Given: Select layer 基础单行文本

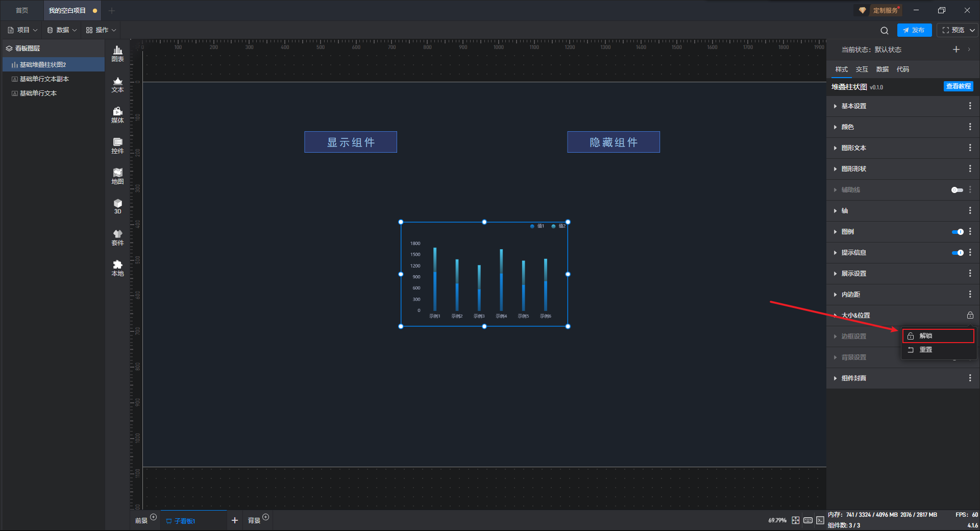Looking at the screenshot, I should tap(54, 93).
